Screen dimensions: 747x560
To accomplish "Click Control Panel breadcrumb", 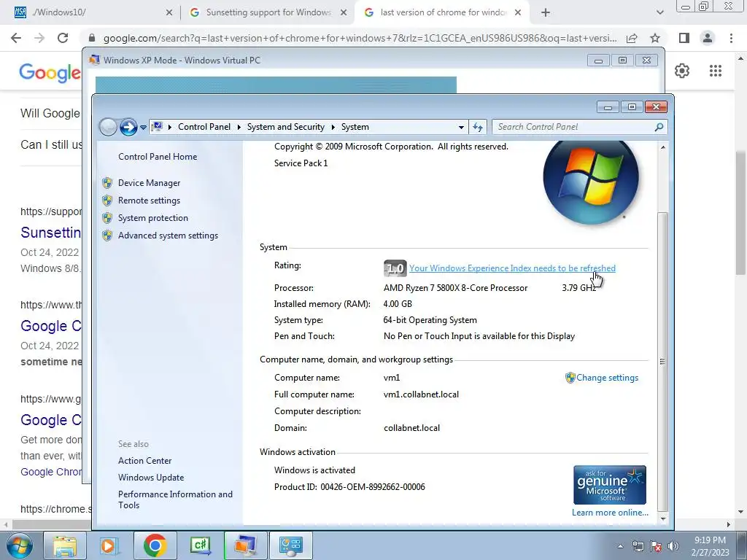I will 204,127.
